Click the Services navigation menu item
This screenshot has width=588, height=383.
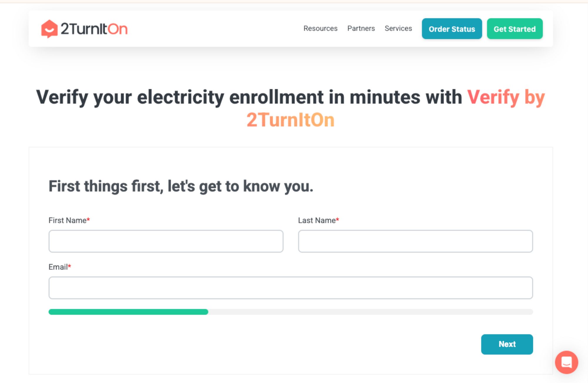(397, 29)
